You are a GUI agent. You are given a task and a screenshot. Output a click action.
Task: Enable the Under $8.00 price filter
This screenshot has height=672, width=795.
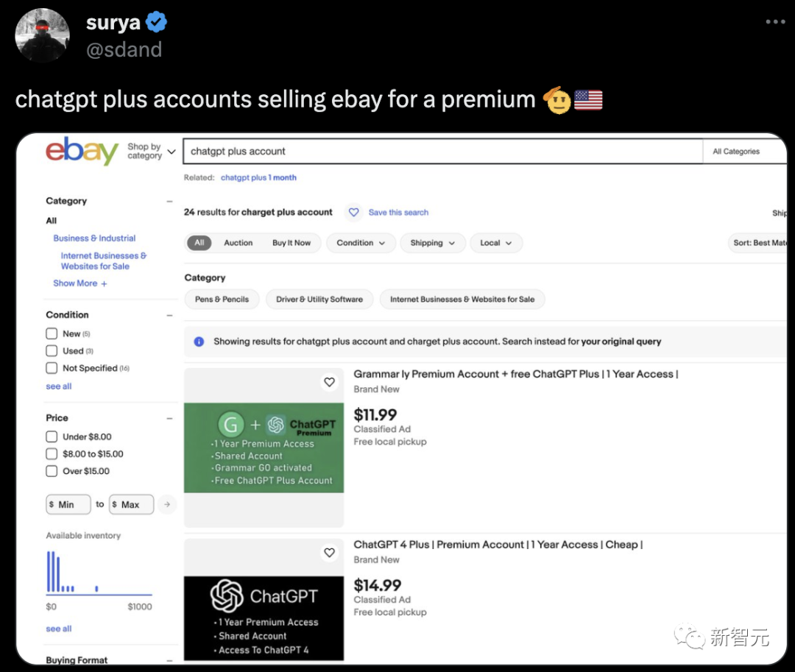coord(52,436)
